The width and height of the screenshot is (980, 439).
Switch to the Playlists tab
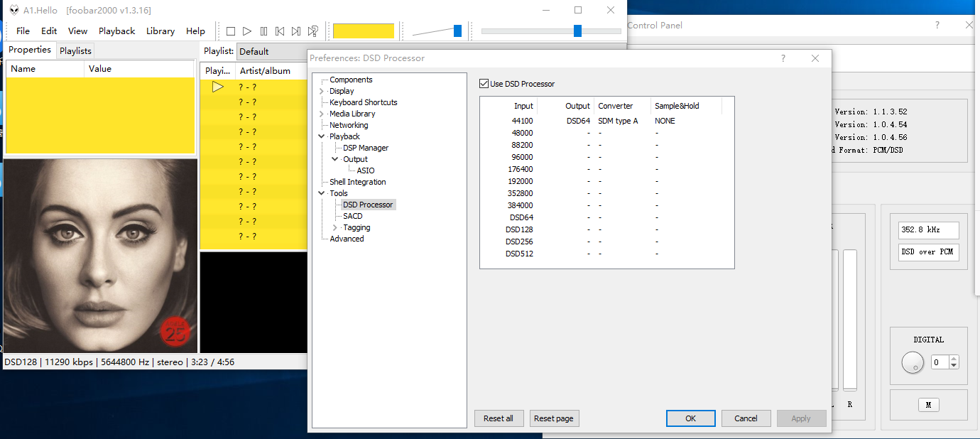click(x=75, y=50)
